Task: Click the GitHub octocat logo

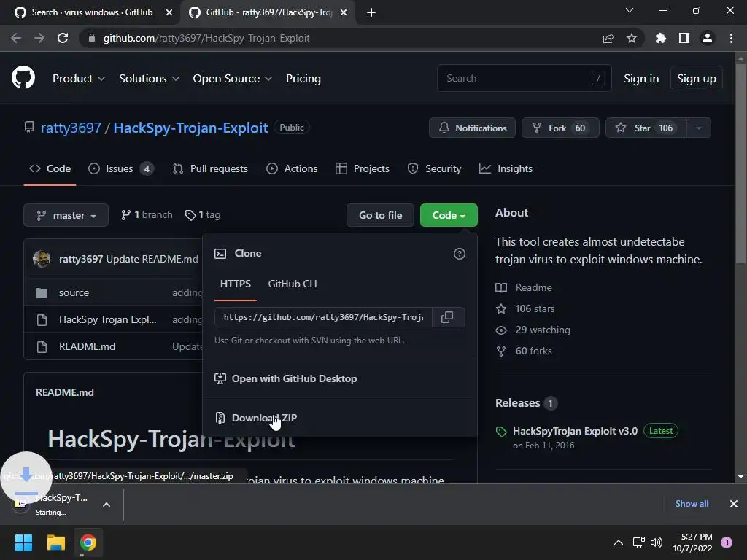Action: 23,78
